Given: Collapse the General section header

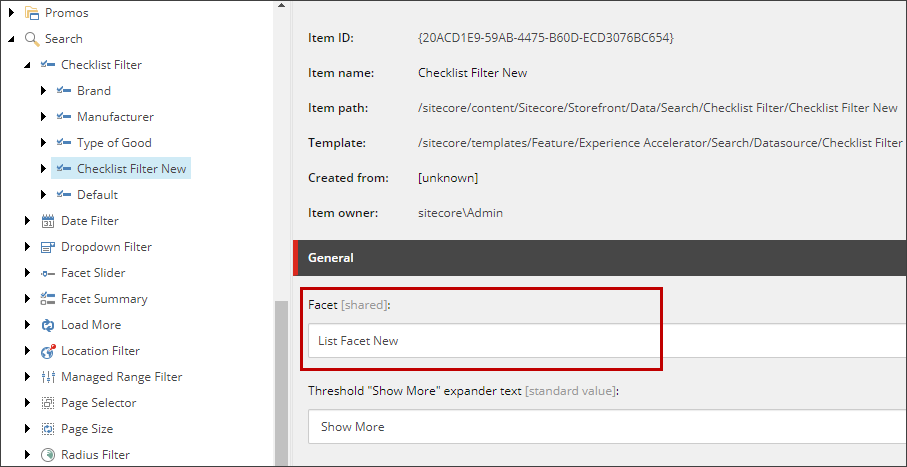Looking at the screenshot, I should pos(600,258).
